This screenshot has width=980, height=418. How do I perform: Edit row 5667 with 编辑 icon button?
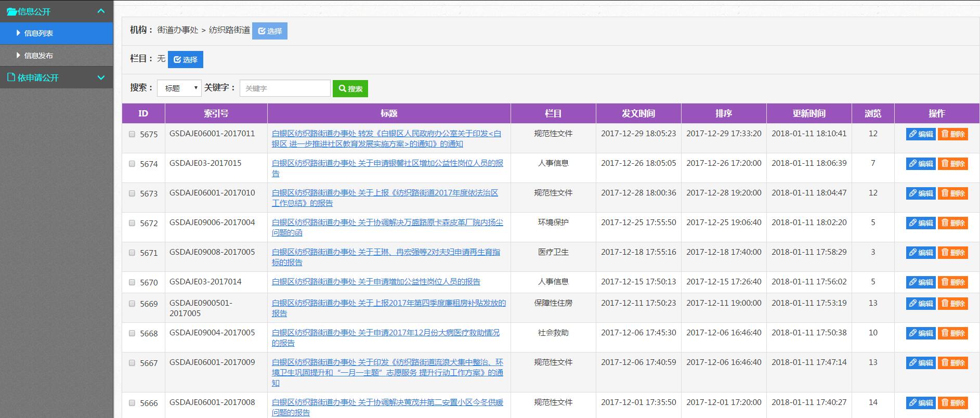click(921, 363)
